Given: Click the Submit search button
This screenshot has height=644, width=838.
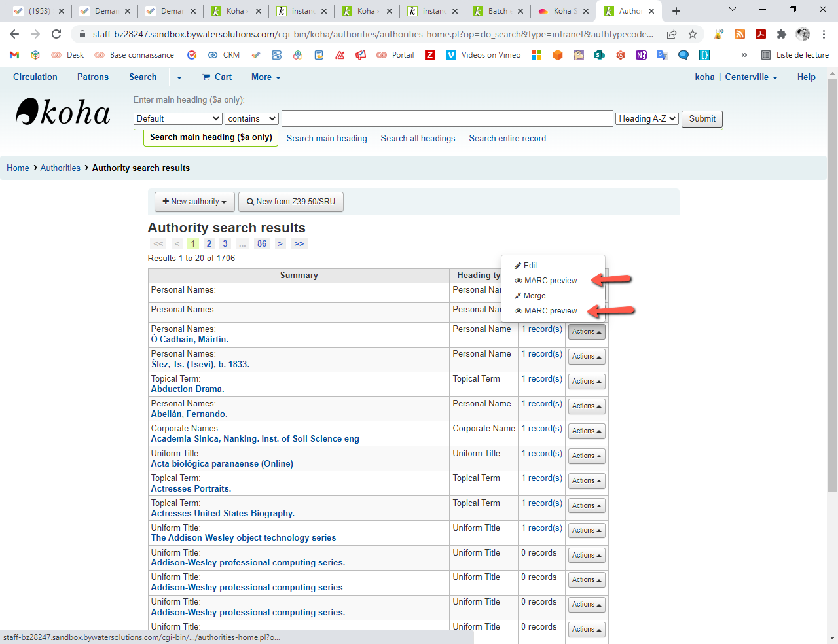Looking at the screenshot, I should pos(702,118).
